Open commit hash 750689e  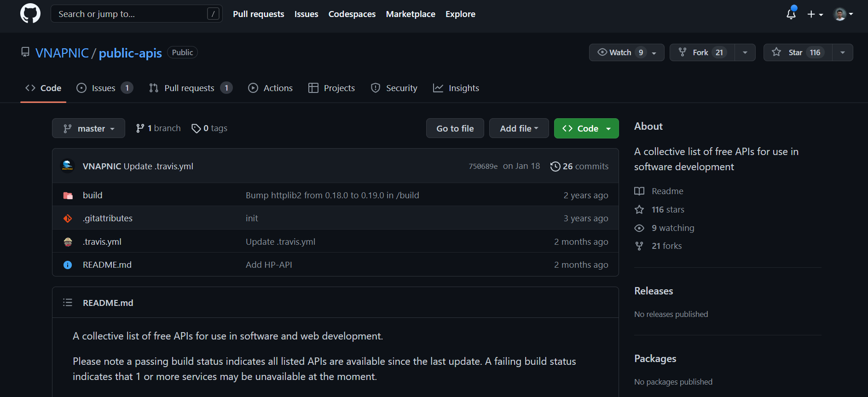point(483,167)
